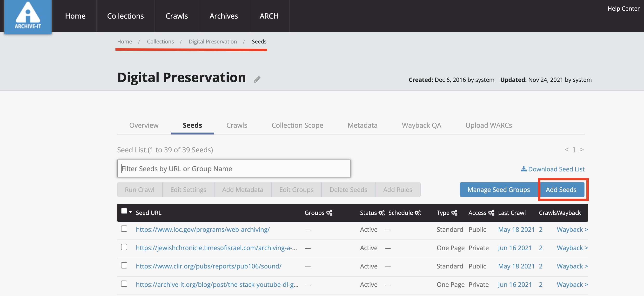The height and width of the screenshot is (296, 644).
Task: Download seed list via download icon
Action: (x=523, y=169)
